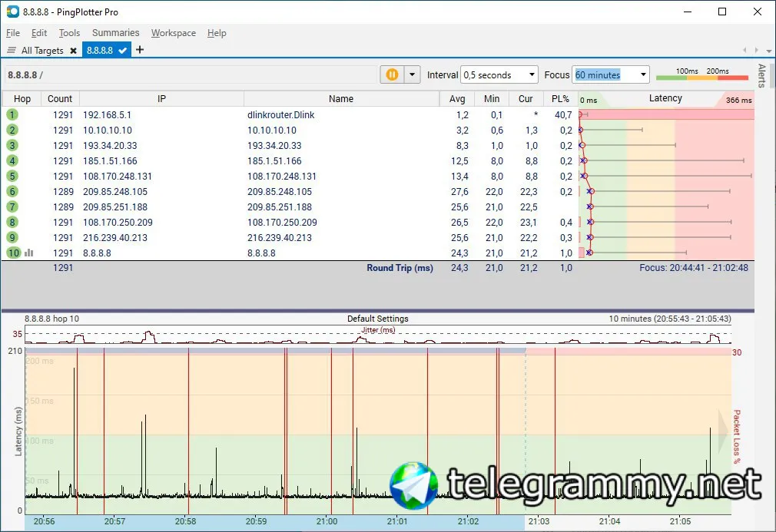Click the Round Trip (ms) summary label
This screenshot has height=532, width=776.
point(400,267)
